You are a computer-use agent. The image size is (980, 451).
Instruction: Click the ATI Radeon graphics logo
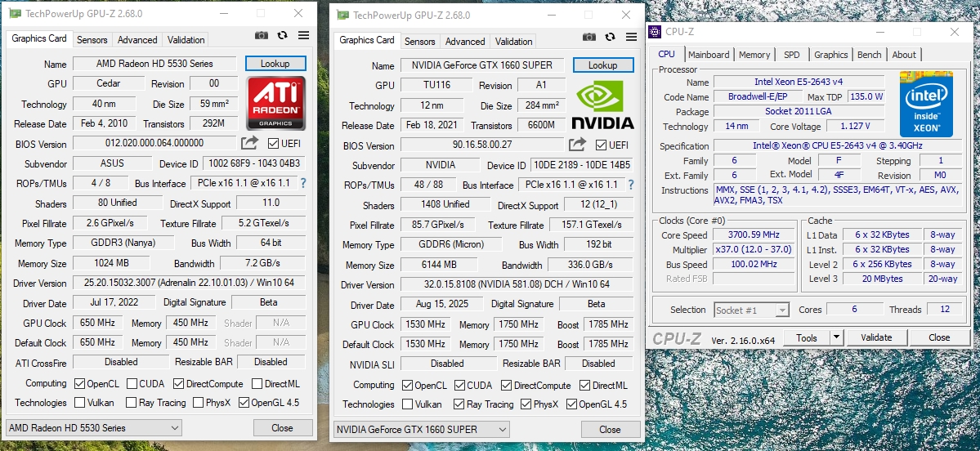pos(275,103)
